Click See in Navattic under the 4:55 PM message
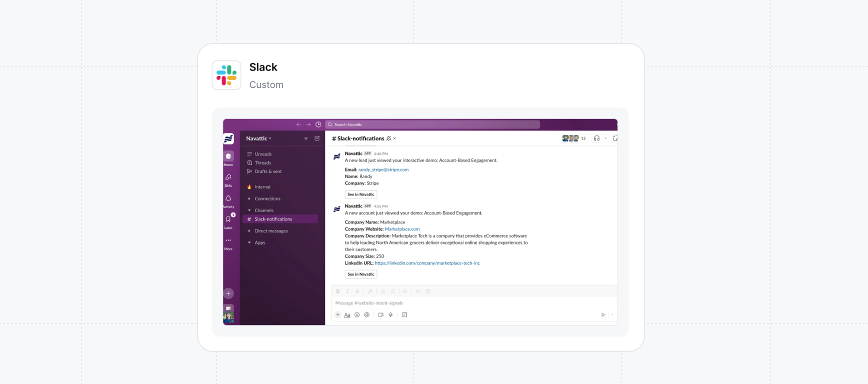868x384 pixels. [361, 274]
